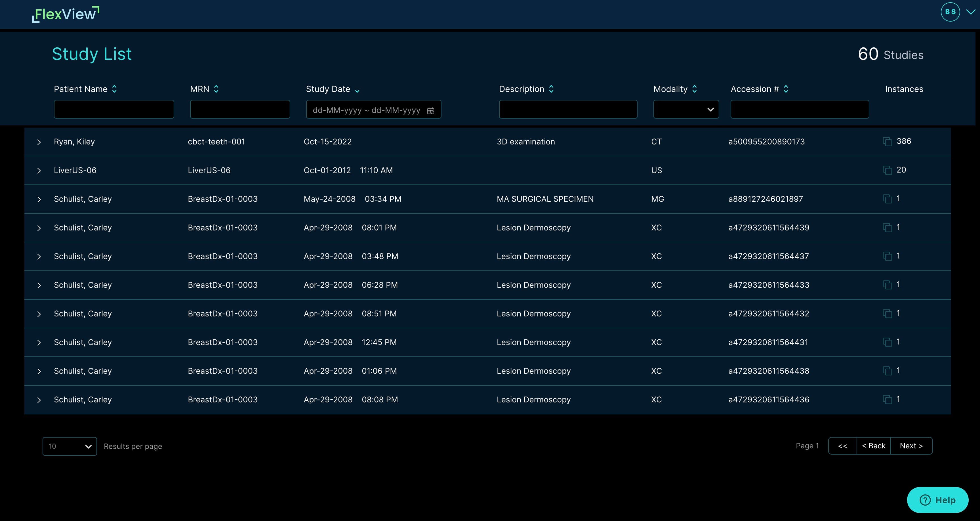Open the results per page dropdown
Viewport: 980px width, 521px height.
[70, 446]
